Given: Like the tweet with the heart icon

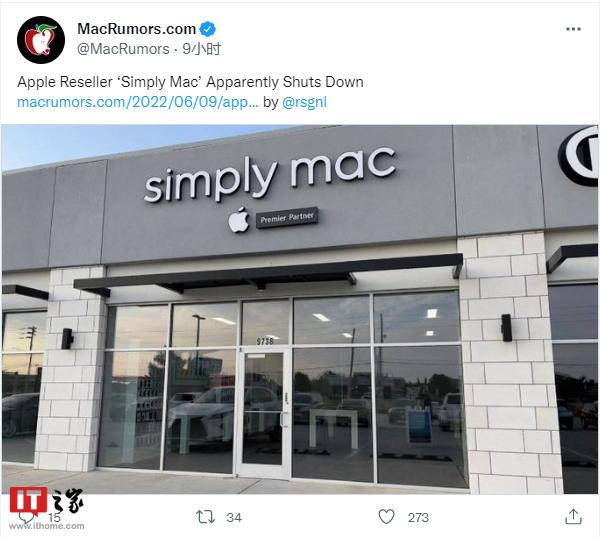Looking at the screenshot, I should pos(386,517).
